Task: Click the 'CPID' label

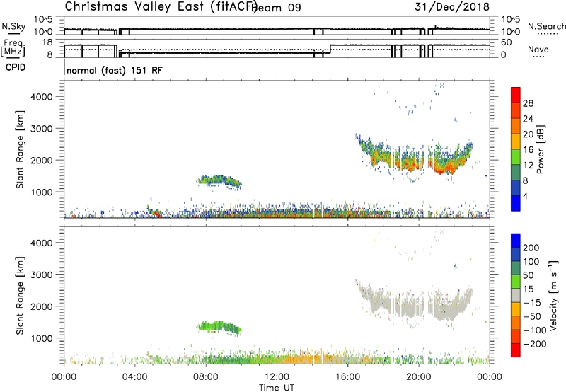Action: (16, 67)
